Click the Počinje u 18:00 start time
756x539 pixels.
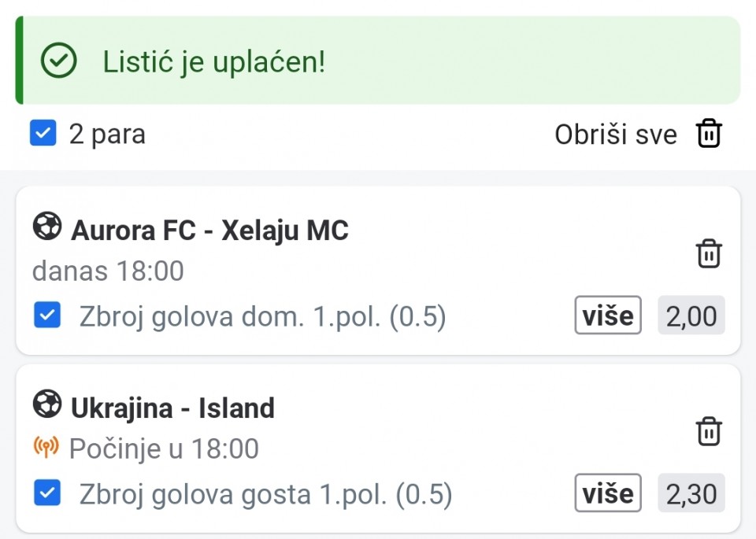(164, 449)
